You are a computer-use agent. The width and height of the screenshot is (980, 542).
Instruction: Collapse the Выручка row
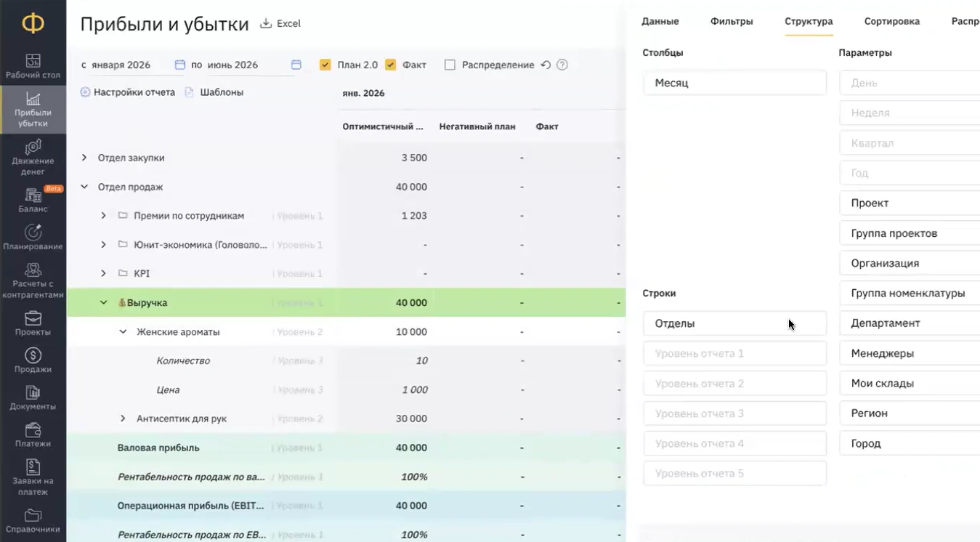[x=103, y=303]
